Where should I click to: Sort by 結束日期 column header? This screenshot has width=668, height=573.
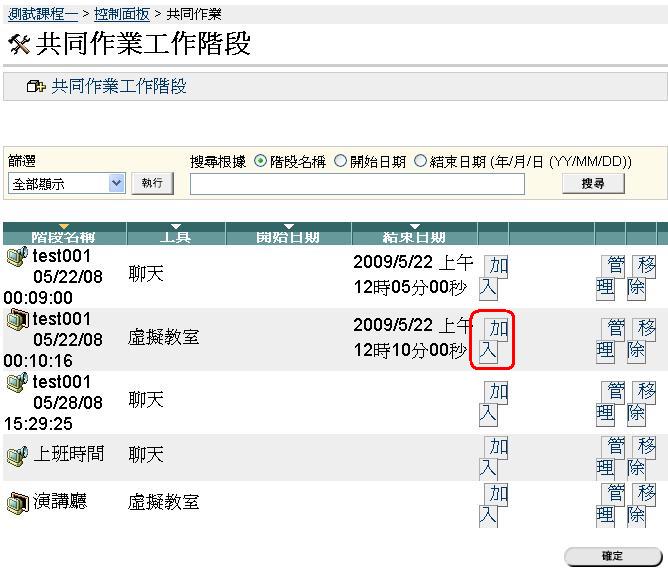[414, 235]
